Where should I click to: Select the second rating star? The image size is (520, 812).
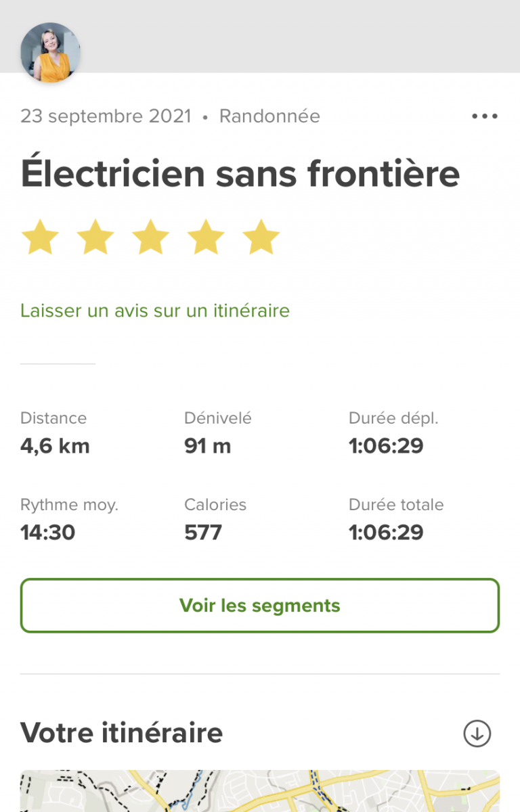[95, 237]
